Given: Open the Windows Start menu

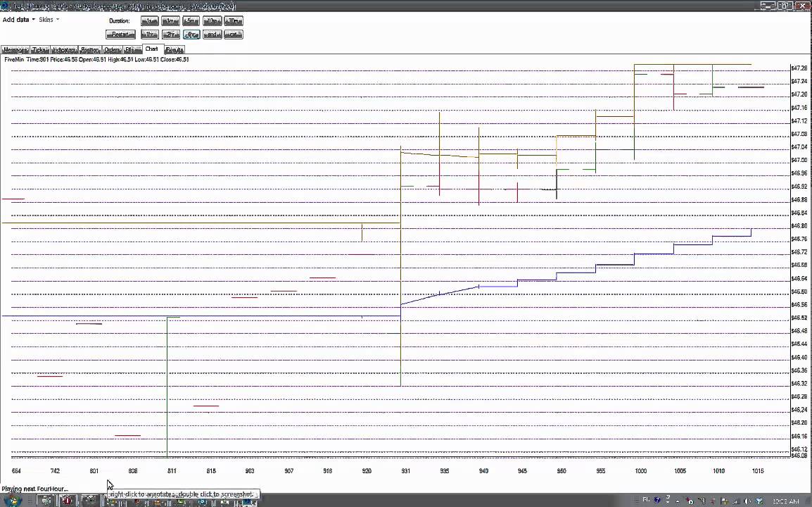Looking at the screenshot, I should click(11, 501).
